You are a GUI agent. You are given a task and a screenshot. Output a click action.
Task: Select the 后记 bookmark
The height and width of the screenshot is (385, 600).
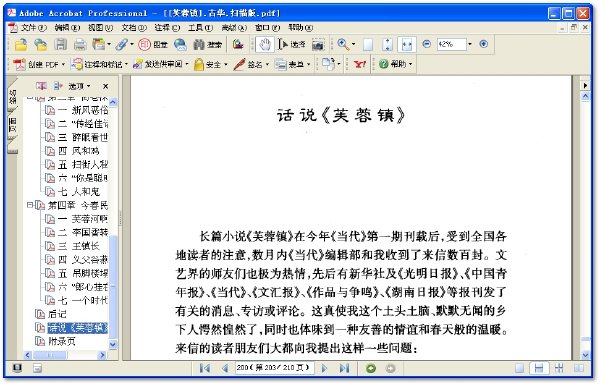57,314
